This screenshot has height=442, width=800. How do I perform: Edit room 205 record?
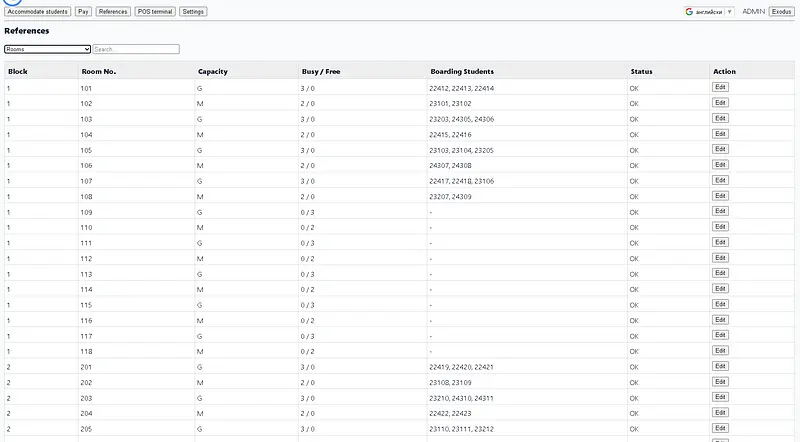720,428
